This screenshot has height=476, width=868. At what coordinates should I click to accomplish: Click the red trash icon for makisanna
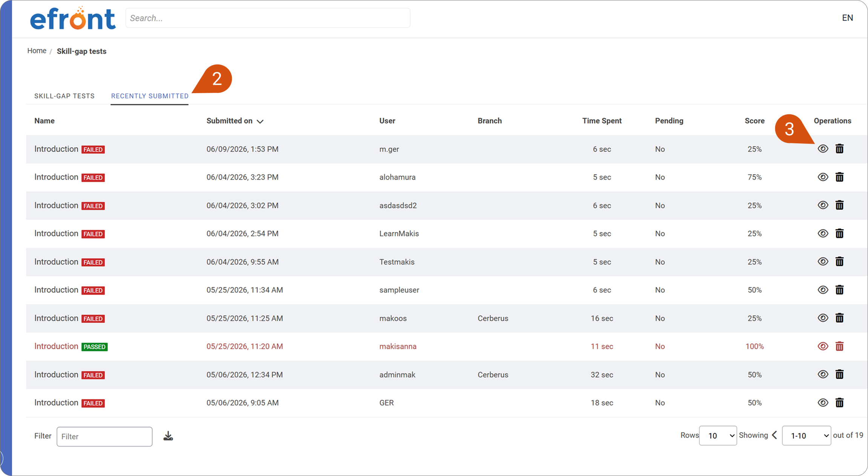(x=839, y=346)
